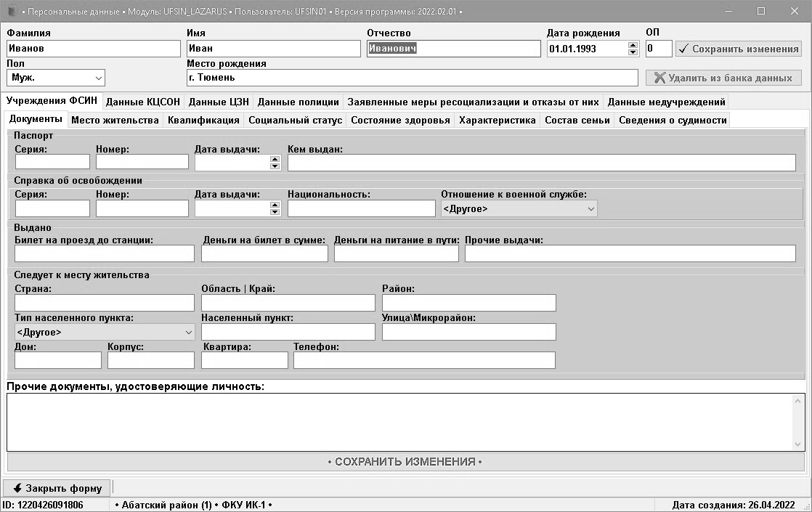The image size is (812, 512).
Task: Select the Социальный статус subtab
Action: 295,120
